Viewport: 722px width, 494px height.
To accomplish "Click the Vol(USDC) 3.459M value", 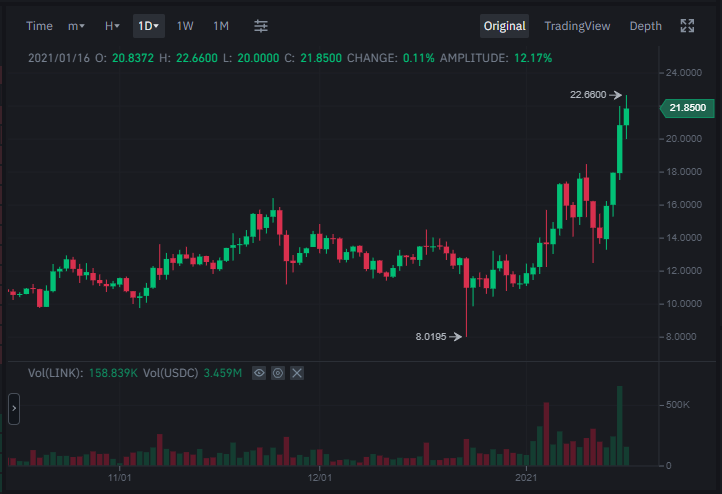I will [x=223, y=373].
